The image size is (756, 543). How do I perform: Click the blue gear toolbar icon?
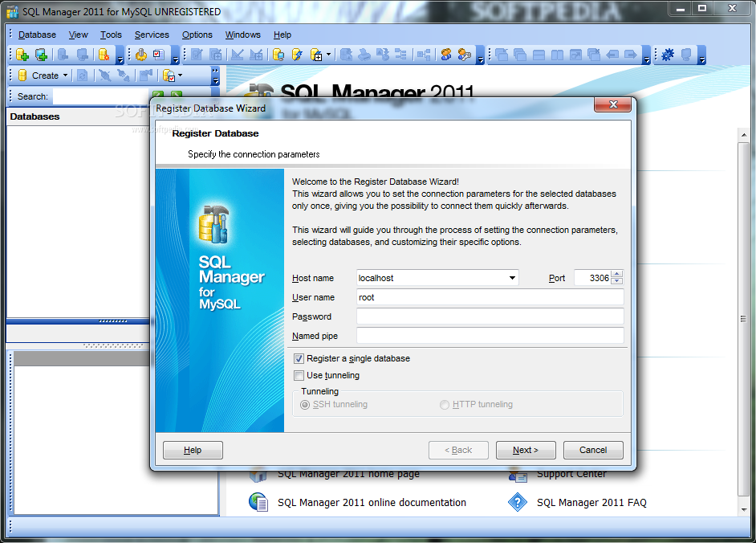668,55
